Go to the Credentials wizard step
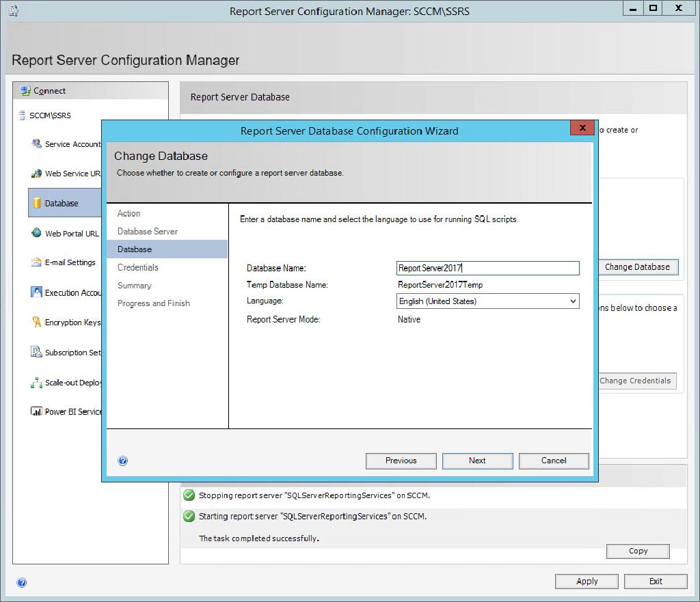 click(138, 267)
